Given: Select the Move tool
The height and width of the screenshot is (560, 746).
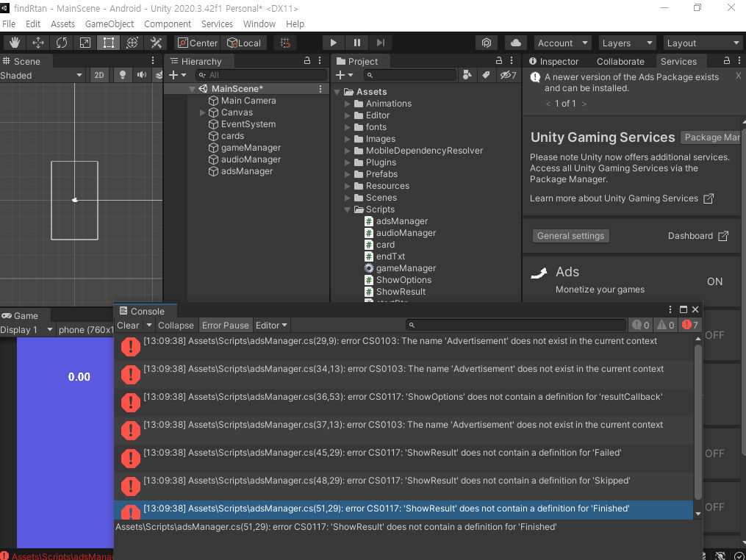Looking at the screenshot, I should (38, 43).
